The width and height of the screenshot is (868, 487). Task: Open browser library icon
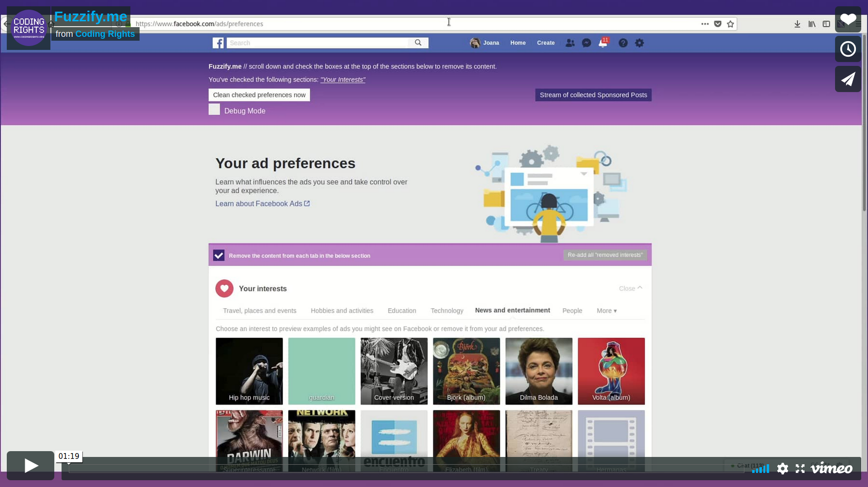click(x=812, y=24)
